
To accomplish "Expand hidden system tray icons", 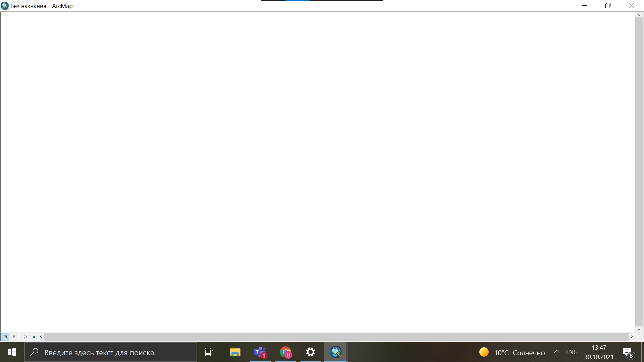I will pos(556,352).
